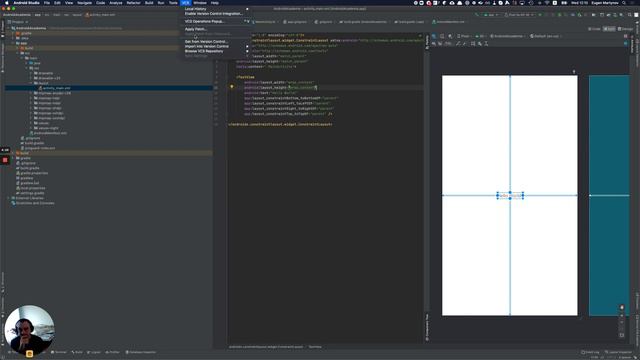Click the Select Design Surface icon

tap(434, 36)
